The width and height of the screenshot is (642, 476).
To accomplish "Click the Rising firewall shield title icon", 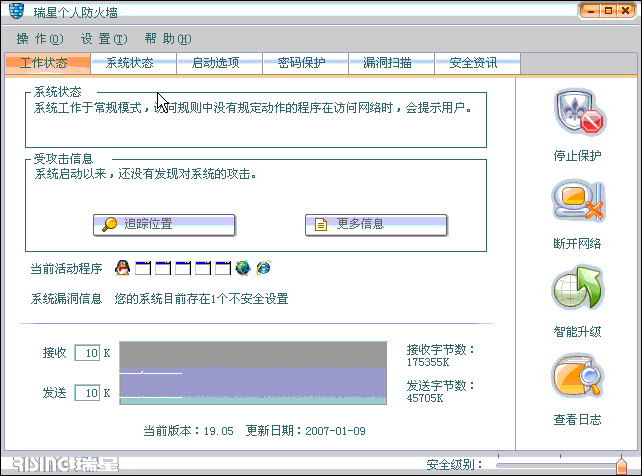I will point(16,11).
